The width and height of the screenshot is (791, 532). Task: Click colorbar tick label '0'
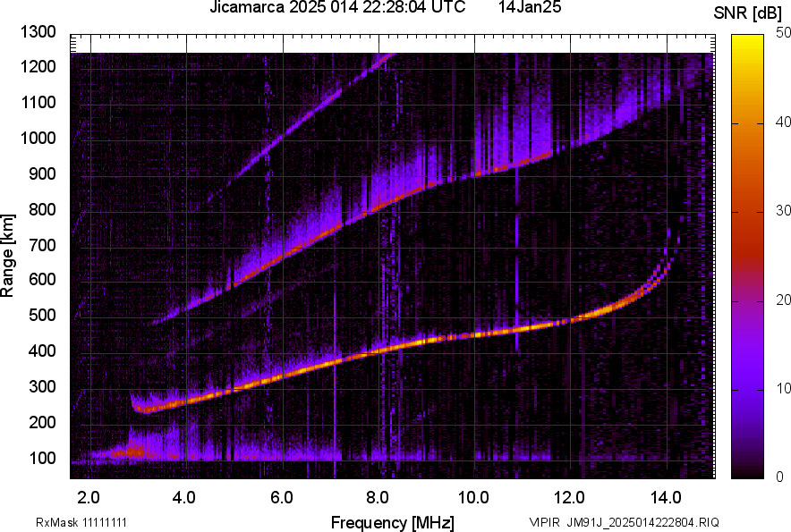[x=780, y=477]
